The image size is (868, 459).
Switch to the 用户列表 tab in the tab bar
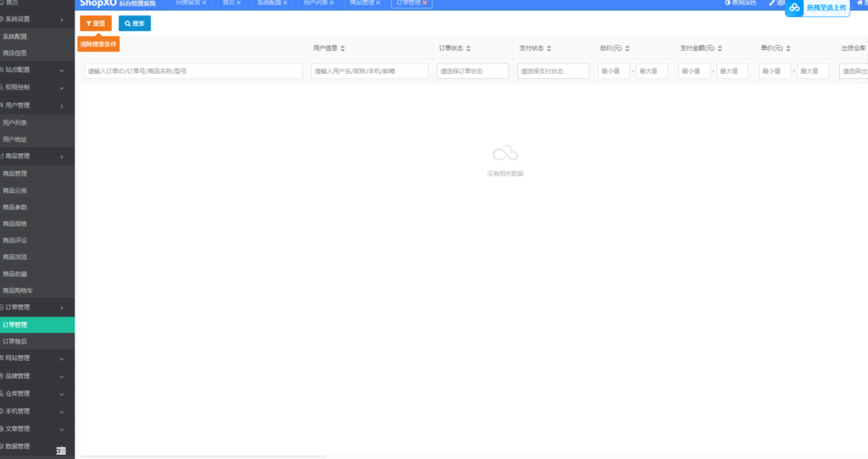pyautogui.click(x=315, y=3)
